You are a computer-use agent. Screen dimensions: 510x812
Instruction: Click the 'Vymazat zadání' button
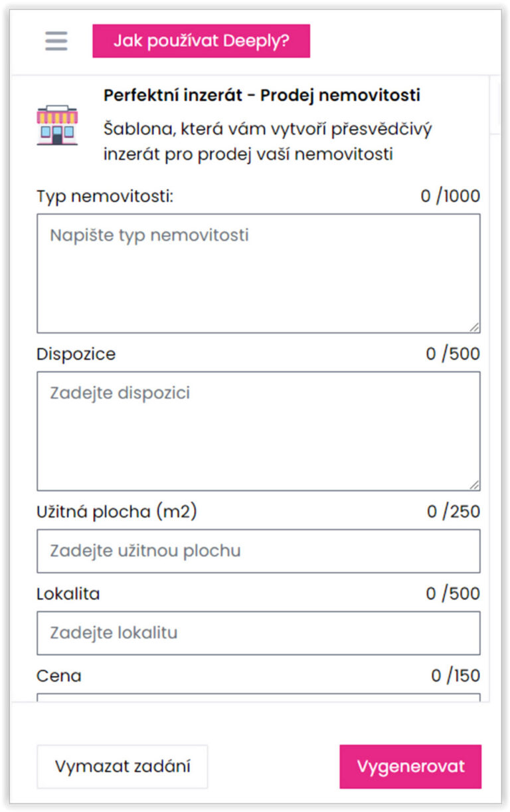point(122,766)
